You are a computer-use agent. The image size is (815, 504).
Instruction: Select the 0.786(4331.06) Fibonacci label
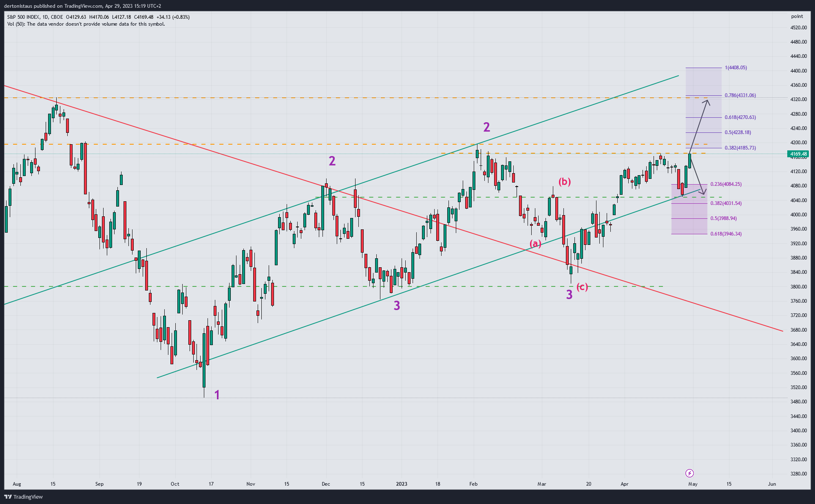point(740,95)
